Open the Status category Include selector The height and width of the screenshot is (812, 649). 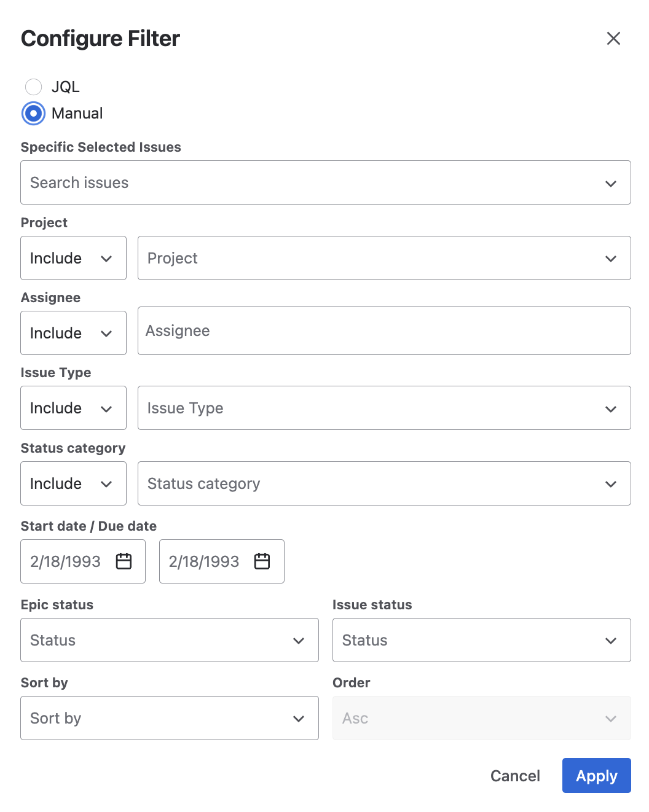click(x=73, y=484)
